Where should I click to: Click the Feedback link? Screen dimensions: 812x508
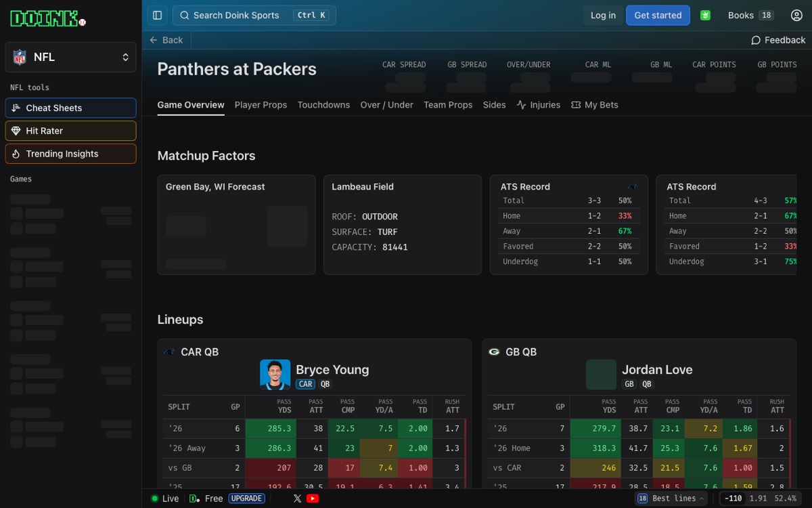778,40
